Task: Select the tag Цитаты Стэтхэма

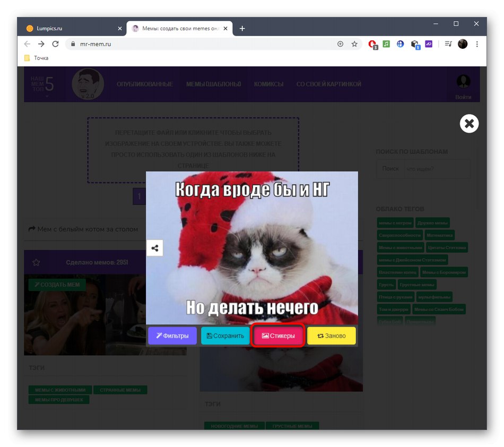Action: pyautogui.click(x=447, y=247)
